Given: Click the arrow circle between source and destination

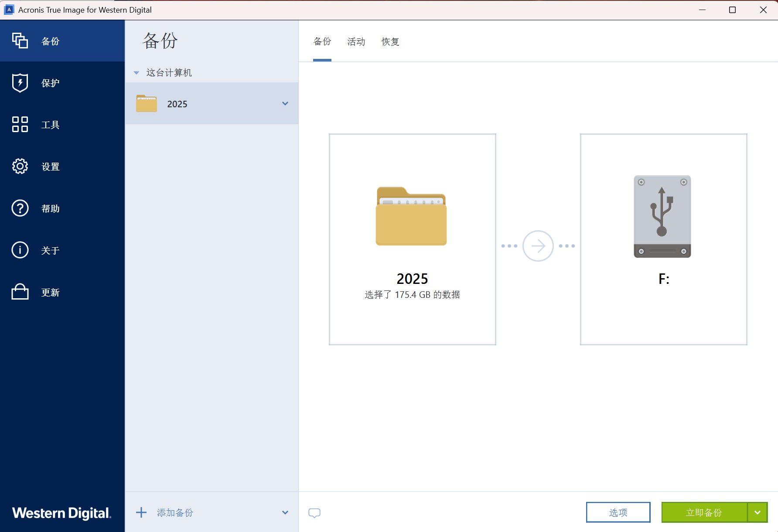Looking at the screenshot, I should click(538, 246).
